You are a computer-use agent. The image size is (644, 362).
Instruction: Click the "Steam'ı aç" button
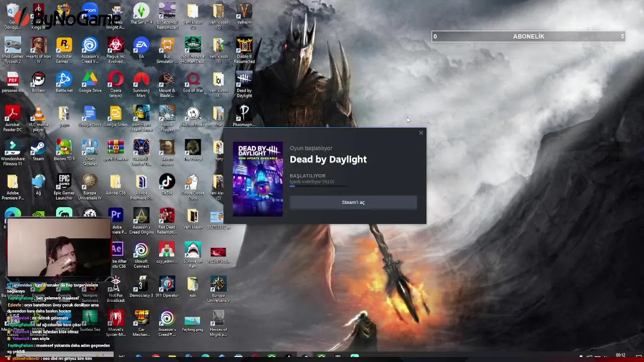tap(353, 202)
